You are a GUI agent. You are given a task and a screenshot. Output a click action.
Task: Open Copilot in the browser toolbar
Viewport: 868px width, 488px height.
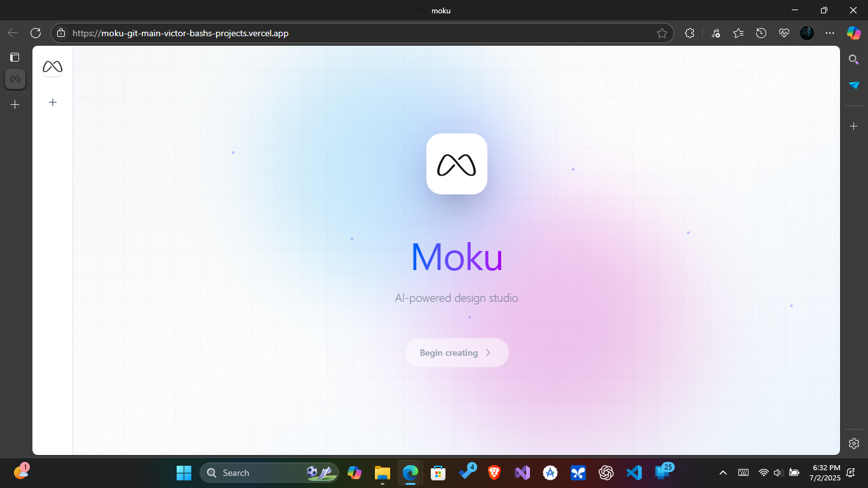pyautogui.click(x=853, y=33)
